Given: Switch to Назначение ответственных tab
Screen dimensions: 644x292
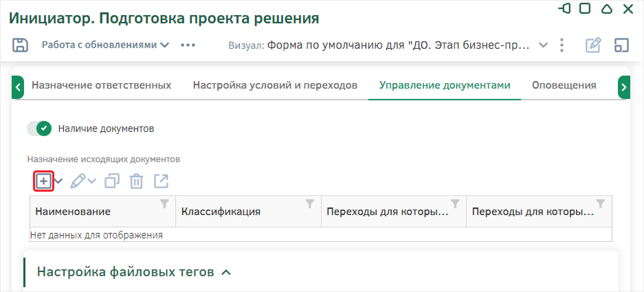Looking at the screenshot, I should (x=101, y=85).
